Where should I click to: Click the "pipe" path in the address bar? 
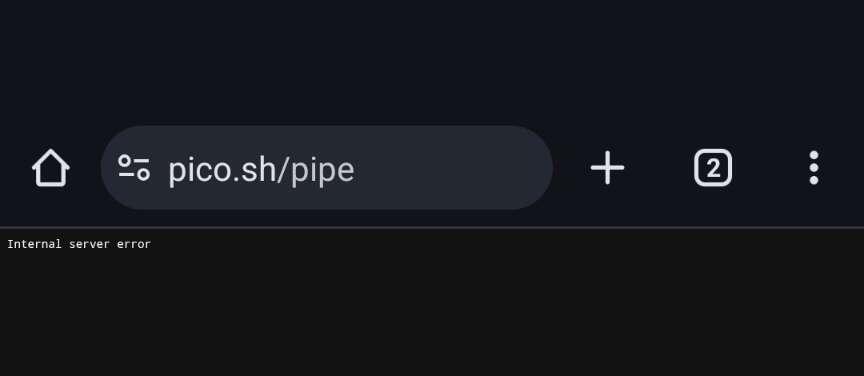point(322,171)
